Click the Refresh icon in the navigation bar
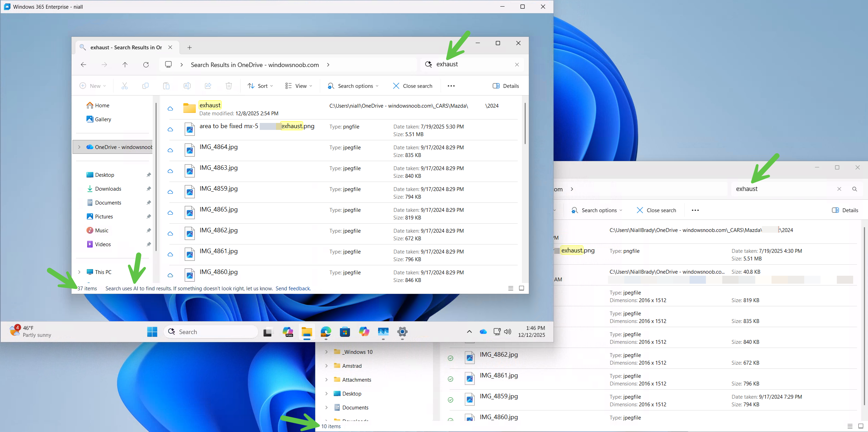The width and height of the screenshot is (868, 432). click(146, 65)
